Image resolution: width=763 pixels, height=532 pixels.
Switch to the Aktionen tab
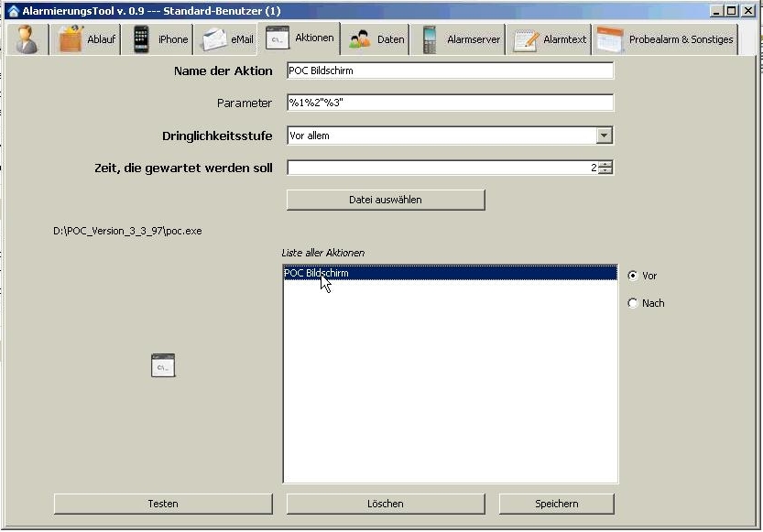302,38
